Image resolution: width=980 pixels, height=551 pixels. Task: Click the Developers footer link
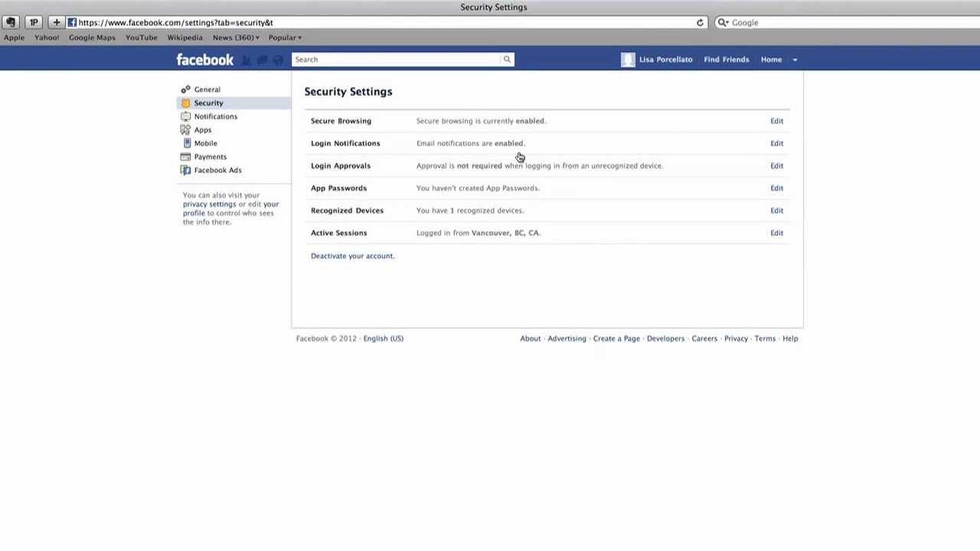click(665, 338)
